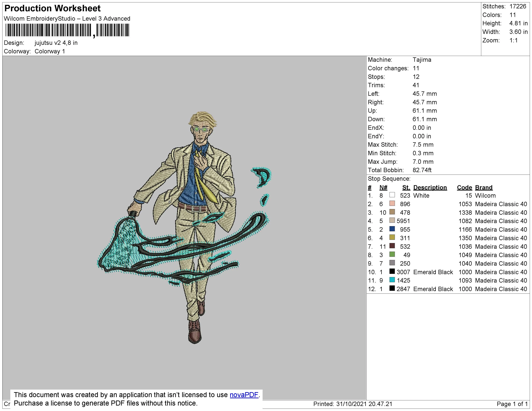Viewport: 532px width, 411px height.
Task: Click the novaPDF hyperlink
Action: point(244,395)
